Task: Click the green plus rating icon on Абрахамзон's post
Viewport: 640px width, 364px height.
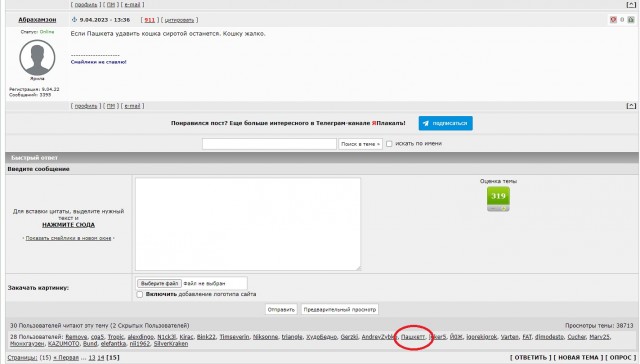Action: coord(631,20)
